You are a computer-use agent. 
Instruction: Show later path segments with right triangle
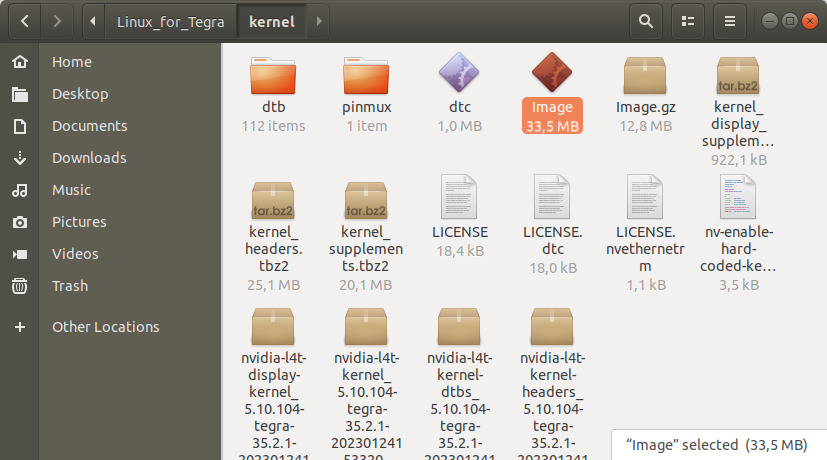[319, 22]
